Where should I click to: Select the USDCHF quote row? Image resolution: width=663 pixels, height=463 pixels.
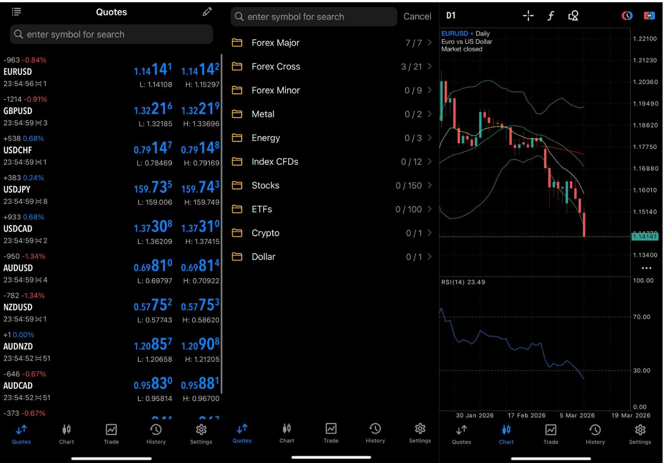click(x=111, y=151)
